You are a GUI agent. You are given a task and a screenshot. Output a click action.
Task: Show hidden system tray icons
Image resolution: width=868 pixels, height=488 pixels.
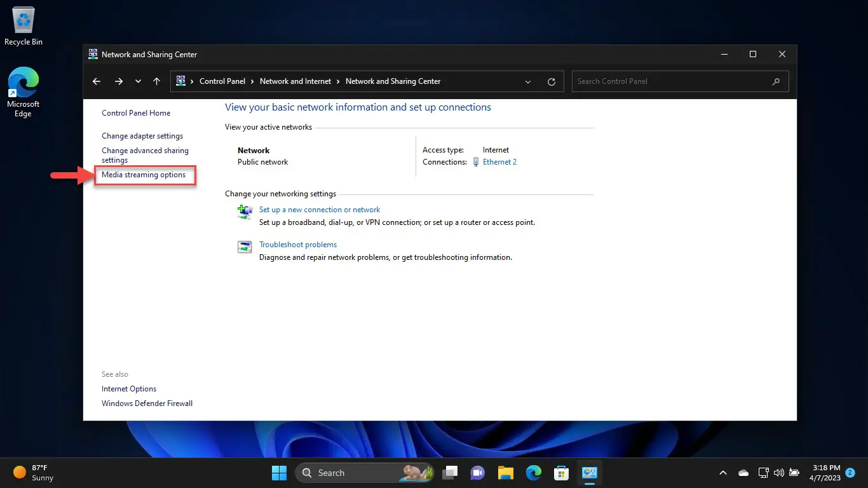coord(722,473)
